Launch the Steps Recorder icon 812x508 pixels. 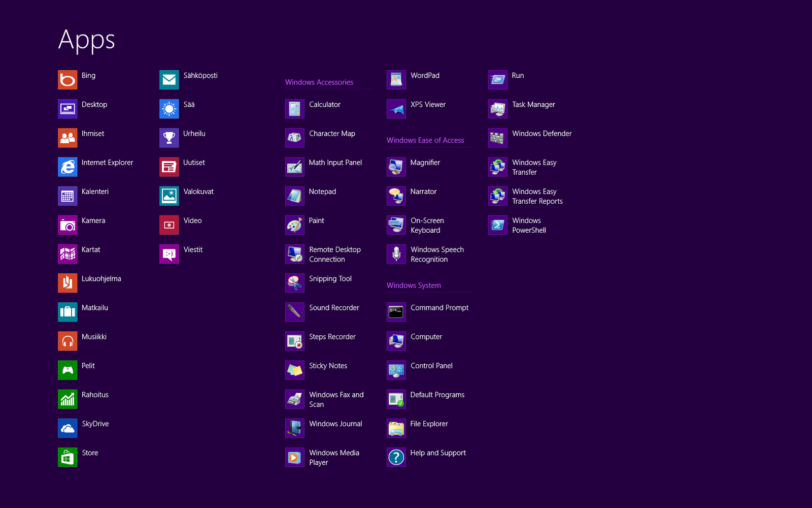(295, 340)
